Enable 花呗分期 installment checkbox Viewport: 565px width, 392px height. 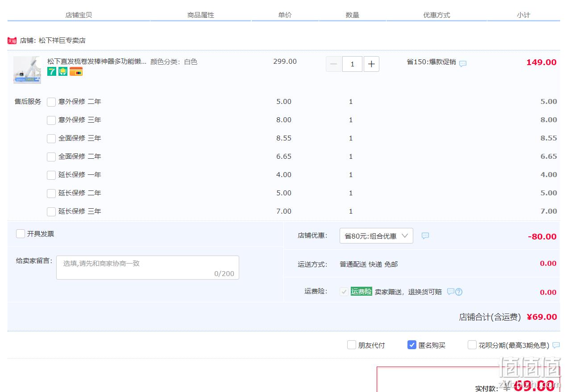[472, 345]
